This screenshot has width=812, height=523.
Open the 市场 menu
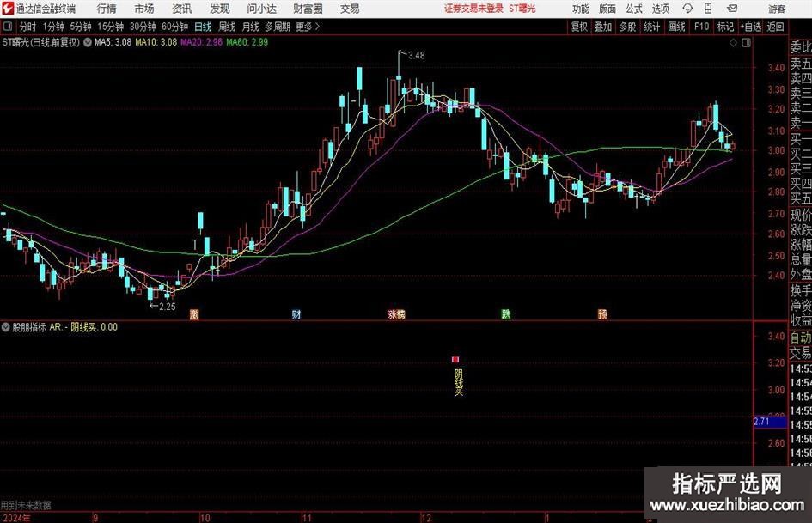pos(144,9)
